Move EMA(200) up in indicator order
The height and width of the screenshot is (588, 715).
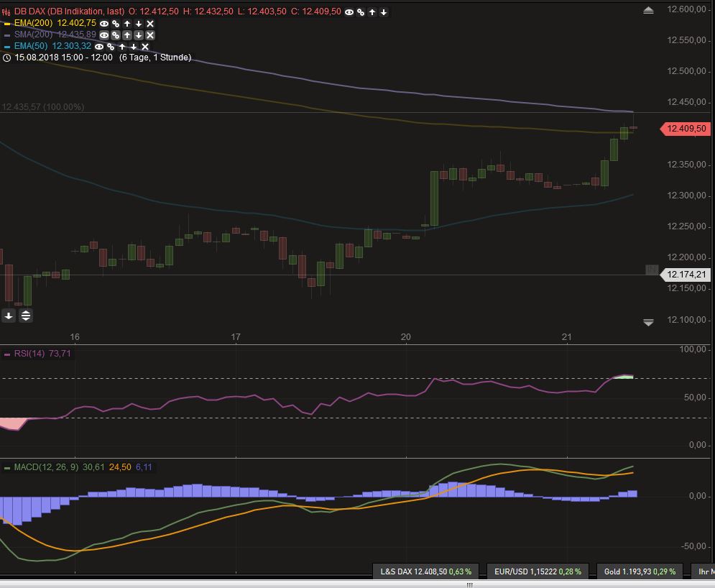click(x=126, y=24)
